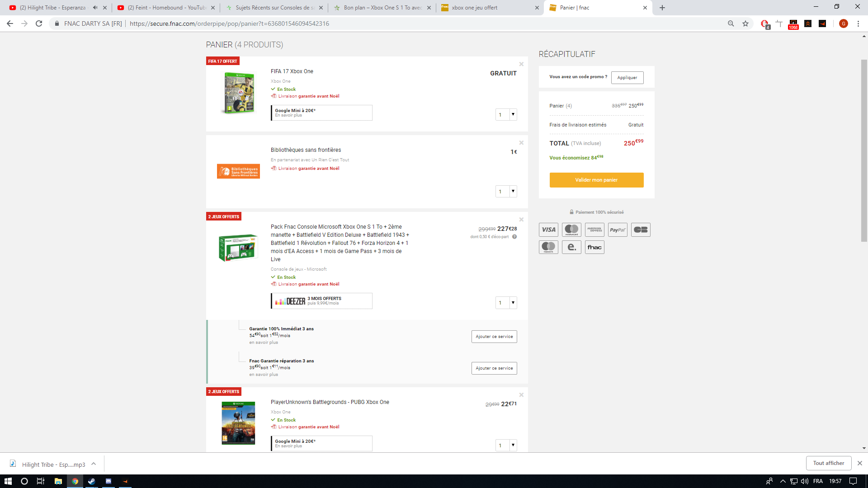The width and height of the screenshot is (868, 488).
Task: Click the browser zoom magnifier icon
Action: [731, 23]
